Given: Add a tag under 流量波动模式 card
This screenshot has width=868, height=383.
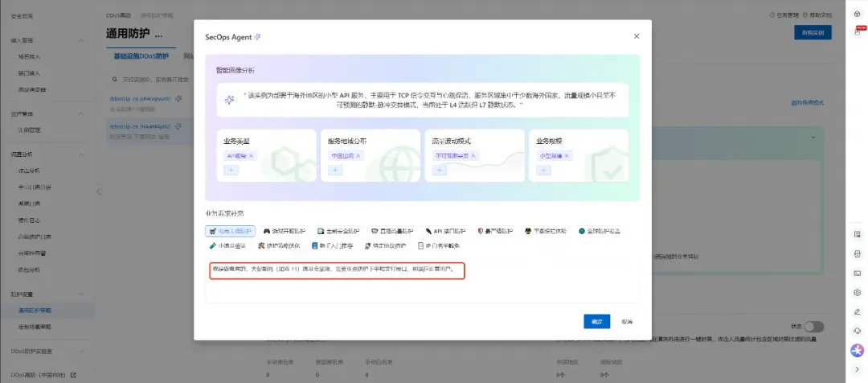Looking at the screenshot, I should pos(439,170).
